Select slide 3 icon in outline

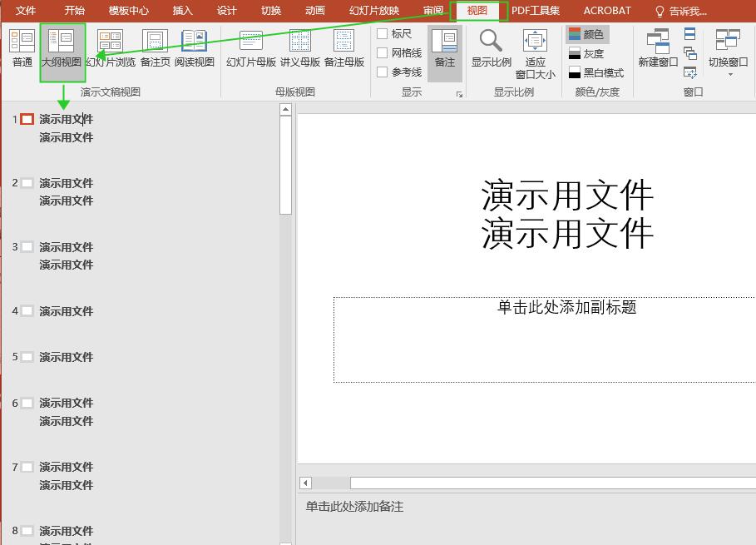pyautogui.click(x=27, y=247)
